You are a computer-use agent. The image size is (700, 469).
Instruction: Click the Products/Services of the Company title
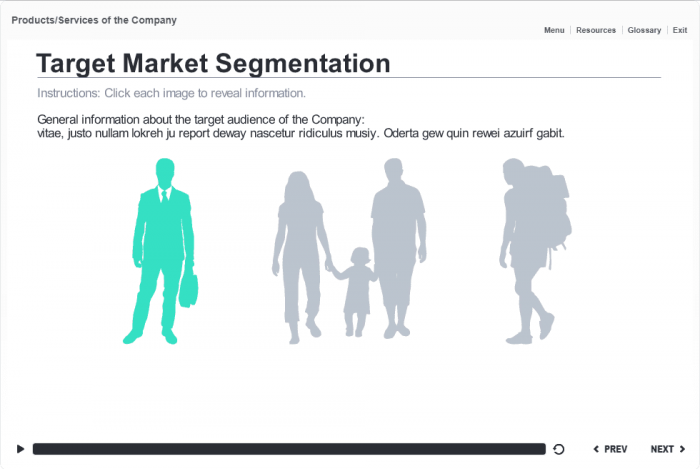[x=94, y=20]
